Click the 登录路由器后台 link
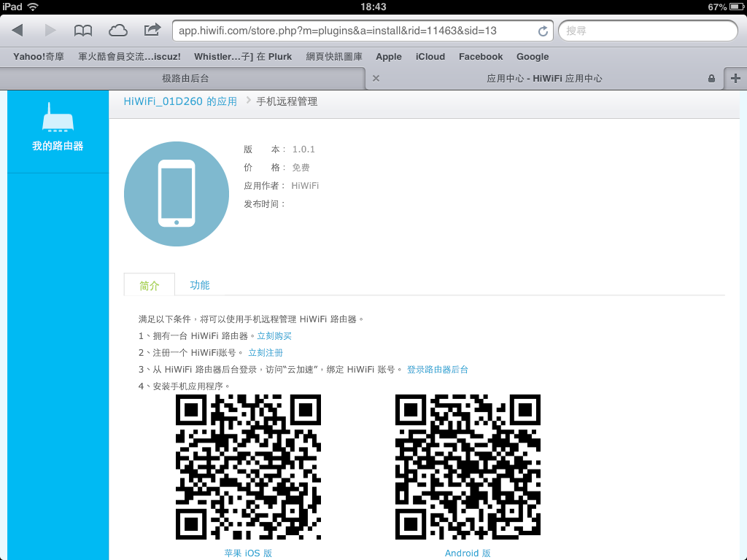Image resolution: width=747 pixels, height=560 pixels. pos(438,369)
